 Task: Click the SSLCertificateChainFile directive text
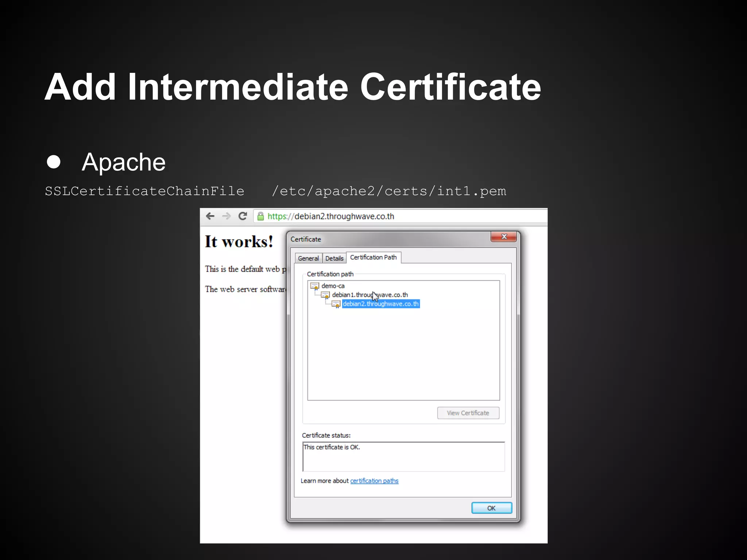tap(144, 191)
